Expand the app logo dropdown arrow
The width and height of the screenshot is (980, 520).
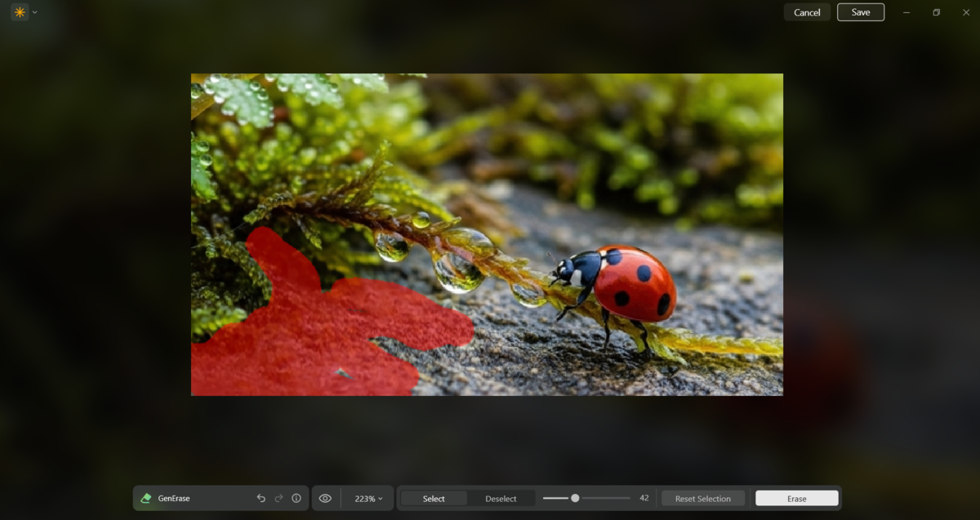point(34,12)
